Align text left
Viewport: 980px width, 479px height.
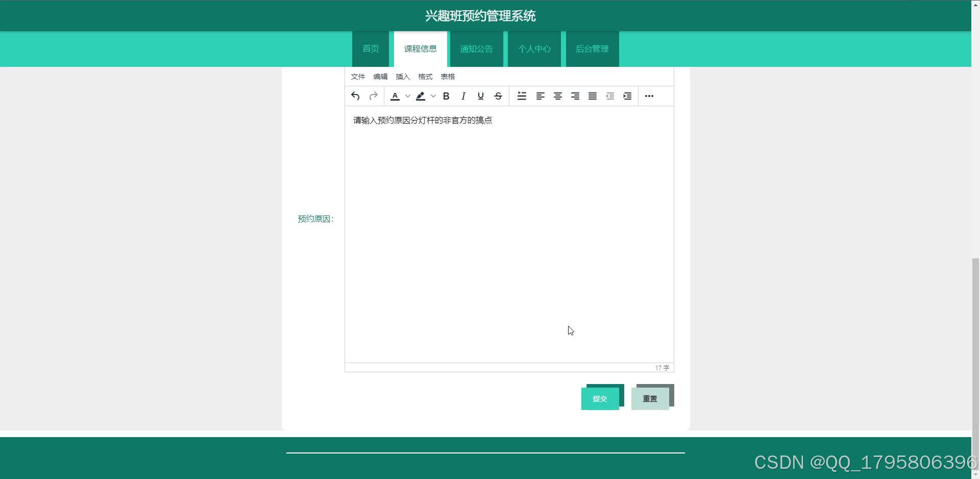click(541, 96)
